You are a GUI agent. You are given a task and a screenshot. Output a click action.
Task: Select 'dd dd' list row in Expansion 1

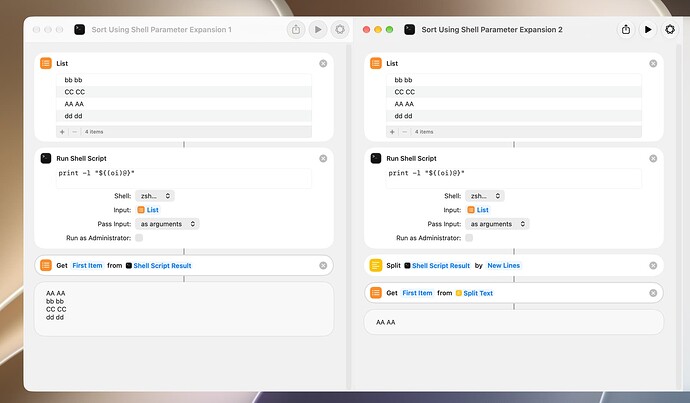[184, 116]
